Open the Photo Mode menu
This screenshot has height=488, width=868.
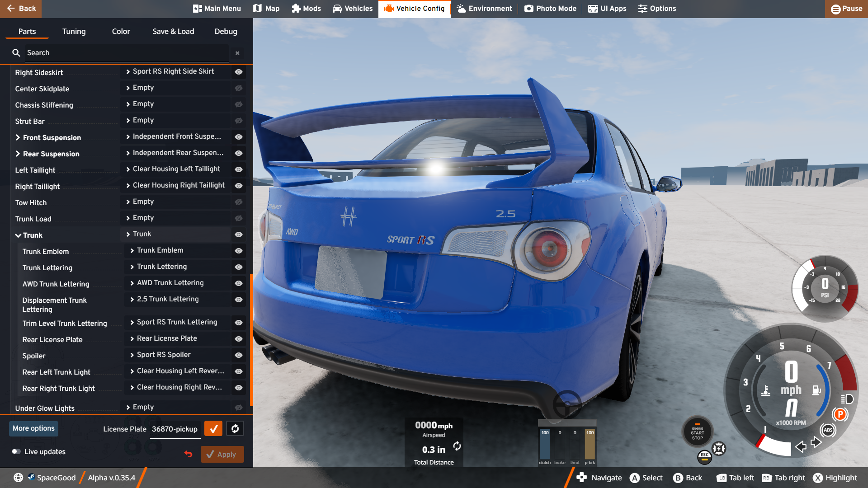(x=550, y=9)
